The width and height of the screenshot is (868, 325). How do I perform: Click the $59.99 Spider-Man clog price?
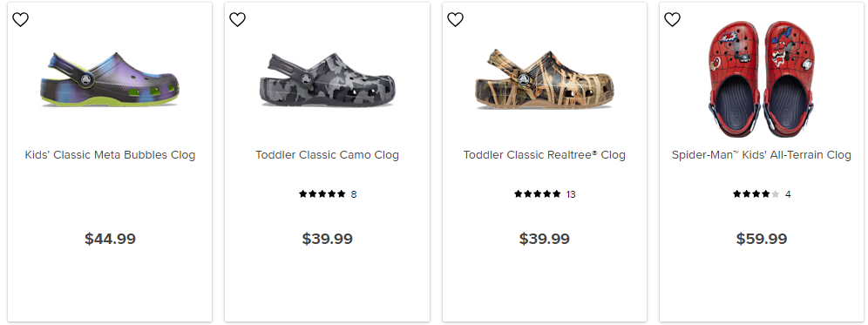point(762,239)
